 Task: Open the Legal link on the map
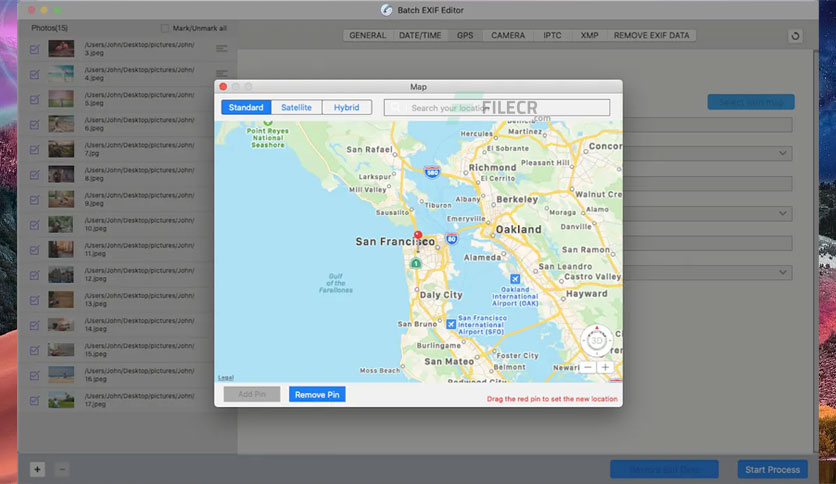226,377
